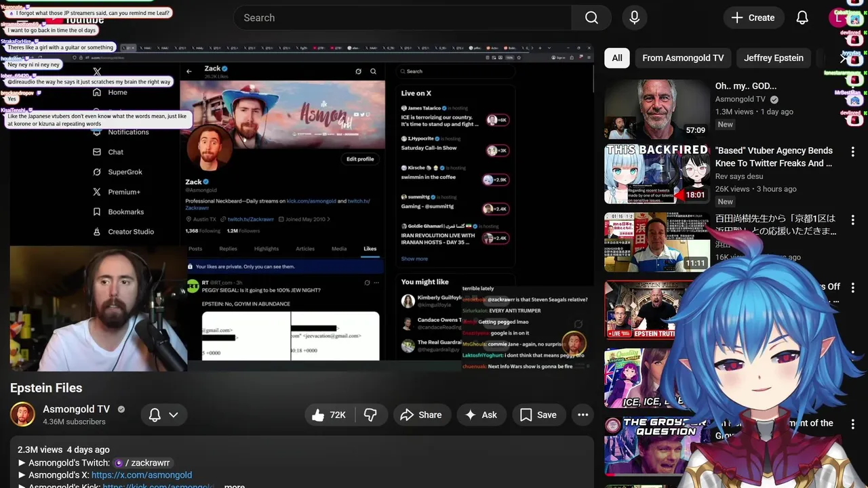Open the zackrawrr Twitch link
The image size is (868, 488).
[142, 463]
